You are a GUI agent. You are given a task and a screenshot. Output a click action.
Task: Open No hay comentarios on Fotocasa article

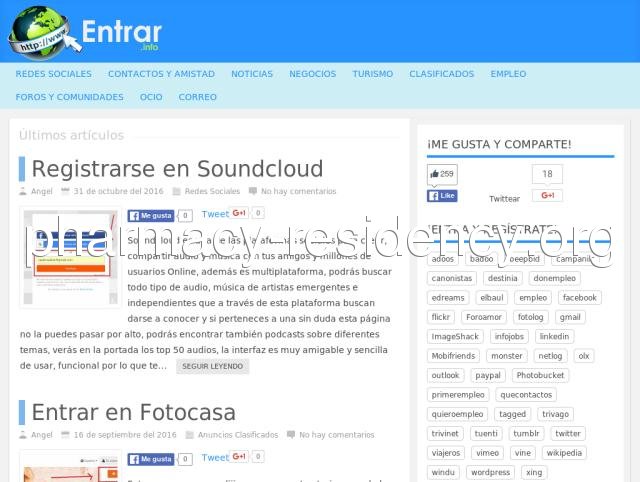(337, 435)
